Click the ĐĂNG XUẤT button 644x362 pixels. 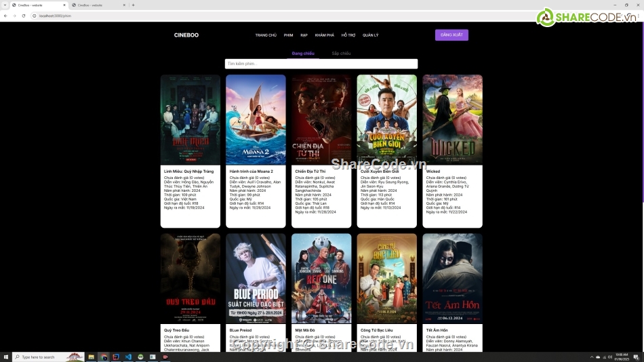(451, 35)
